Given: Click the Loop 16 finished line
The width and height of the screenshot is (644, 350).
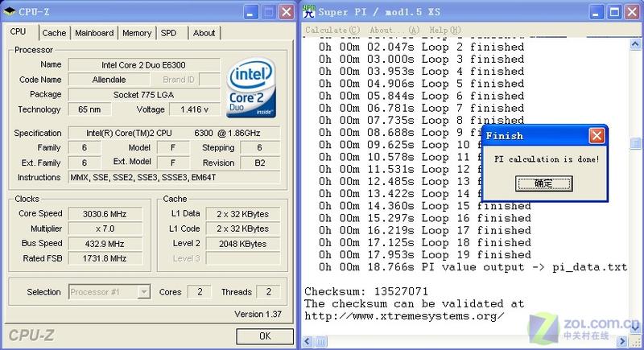Looking at the screenshot, I should 425,218.
